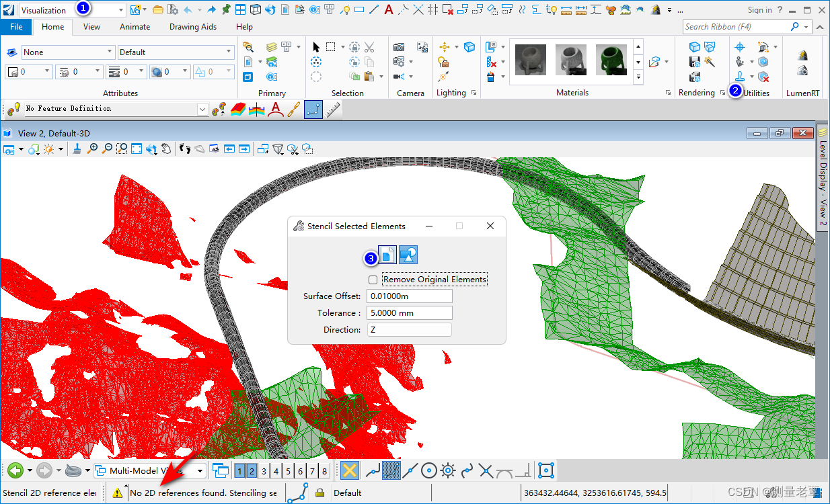The image size is (830, 504).
Task: Open the Drawing Aids tab
Action: (x=193, y=27)
